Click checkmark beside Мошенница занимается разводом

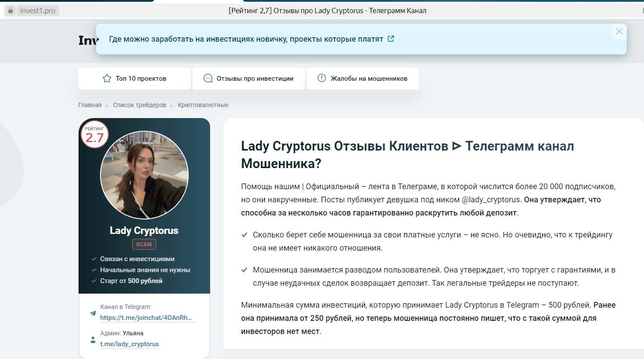click(x=244, y=270)
